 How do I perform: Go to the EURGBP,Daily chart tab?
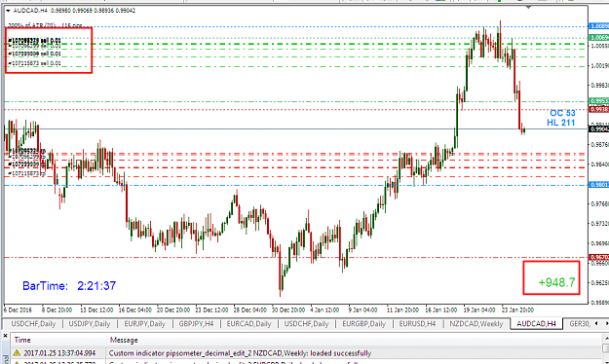click(x=363, y=324)
